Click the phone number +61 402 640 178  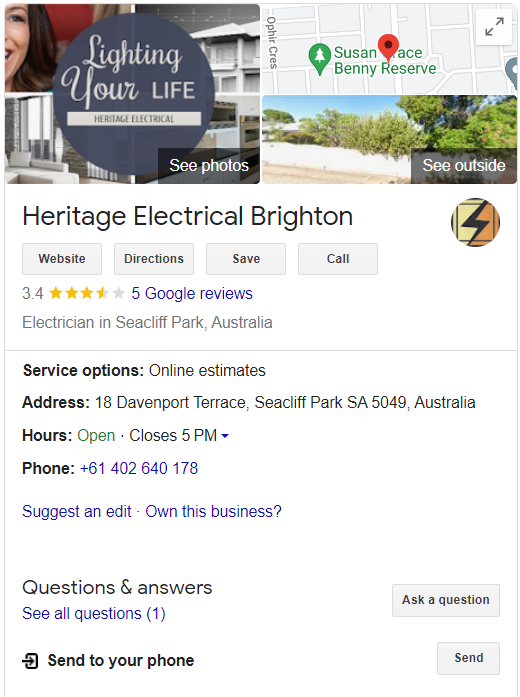139,468
